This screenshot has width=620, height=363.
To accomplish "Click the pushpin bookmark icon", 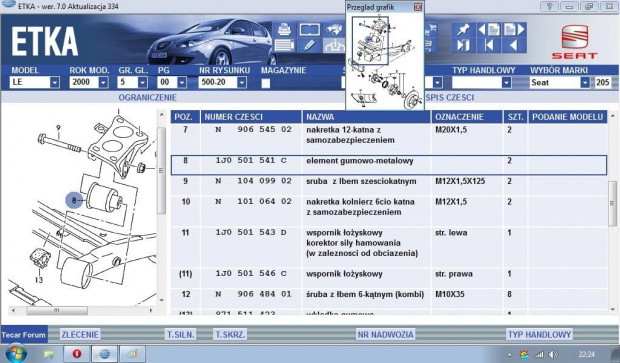I will (463, 30).
